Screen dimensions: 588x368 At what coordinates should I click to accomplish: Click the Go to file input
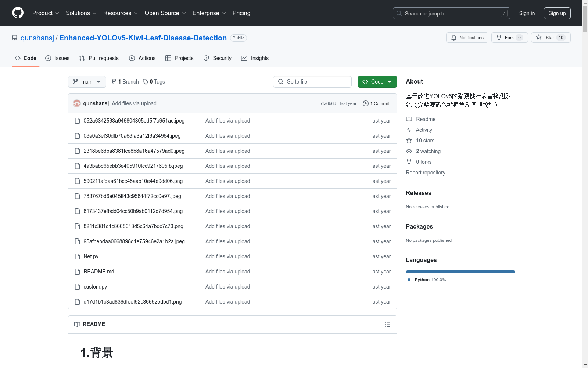(312, 82)
